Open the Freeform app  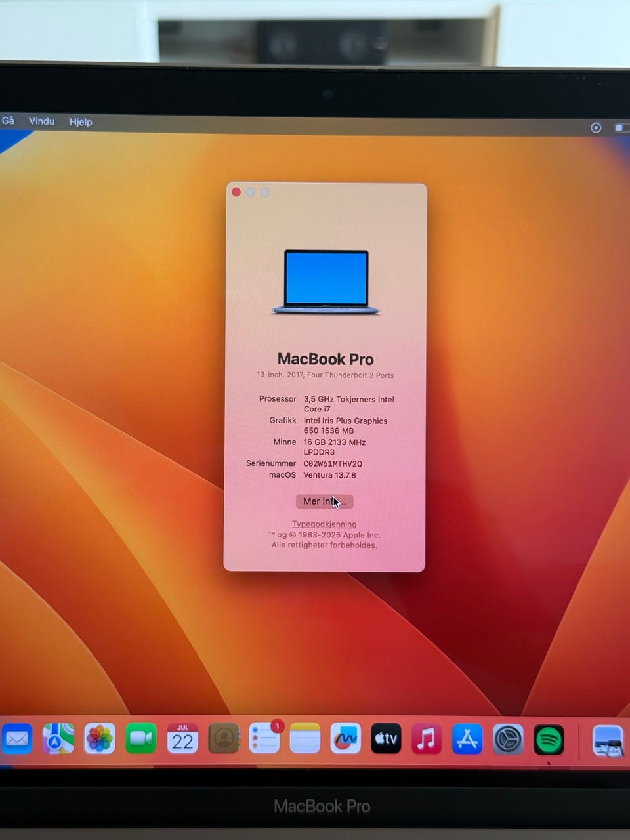click(x=345, y=739)
